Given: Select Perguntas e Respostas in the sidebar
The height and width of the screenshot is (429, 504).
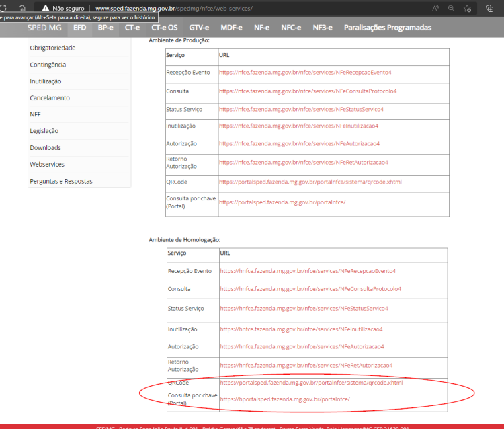Looking at the screenshot, I should coord(61,181).
